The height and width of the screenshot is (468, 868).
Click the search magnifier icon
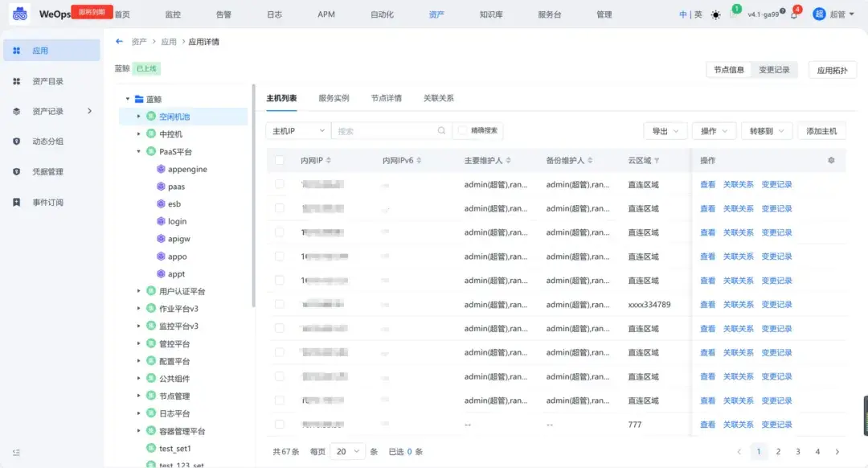(x=441, y=131)
